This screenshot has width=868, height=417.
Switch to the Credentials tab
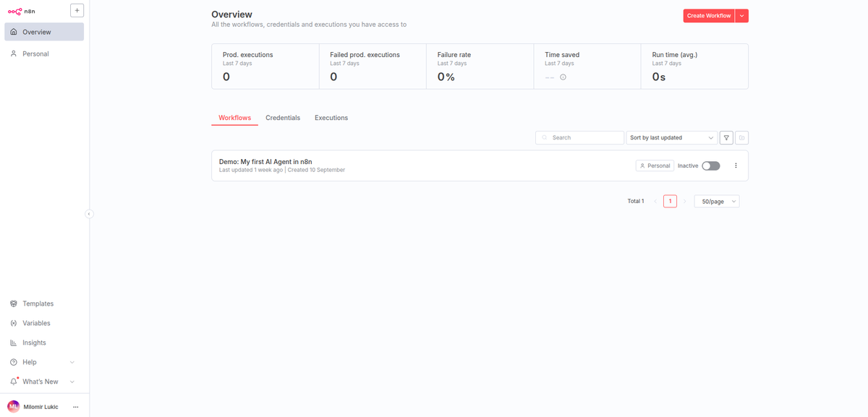tap(283, 117)
